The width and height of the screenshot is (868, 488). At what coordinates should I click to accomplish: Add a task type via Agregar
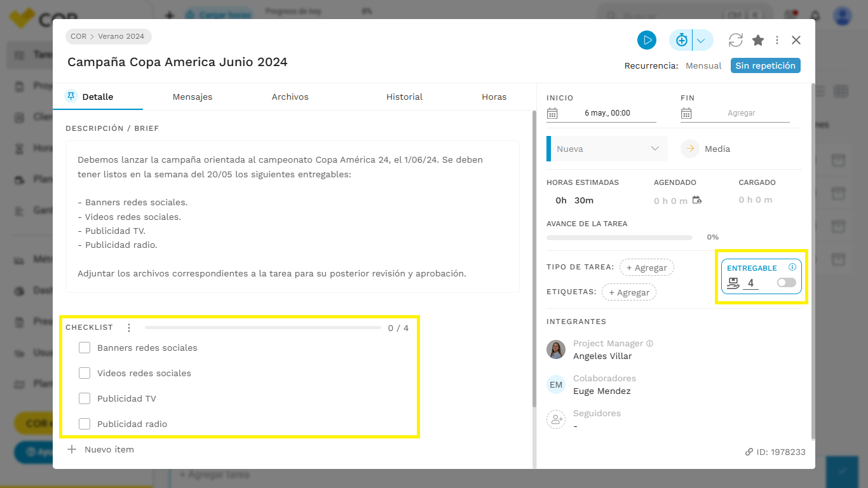[x=647, y=268]
